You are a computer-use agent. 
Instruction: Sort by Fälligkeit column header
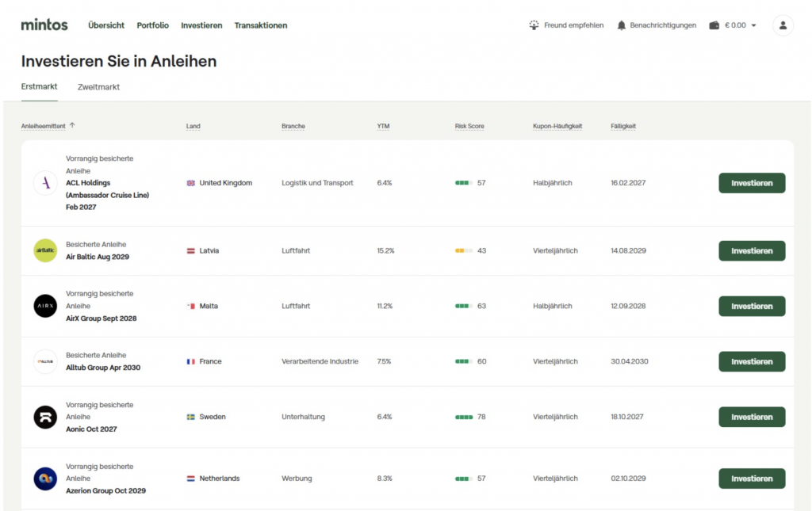[623, 126]
